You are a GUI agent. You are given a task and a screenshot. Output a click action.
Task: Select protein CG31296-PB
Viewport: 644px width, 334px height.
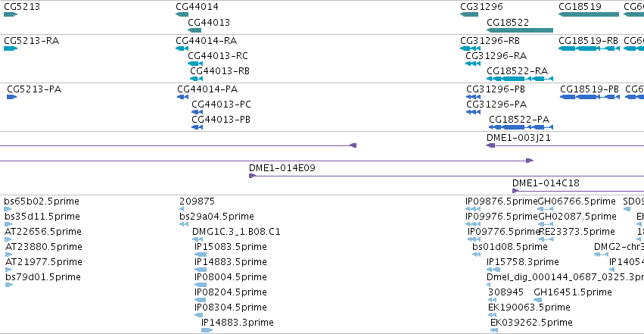point(496,89)
